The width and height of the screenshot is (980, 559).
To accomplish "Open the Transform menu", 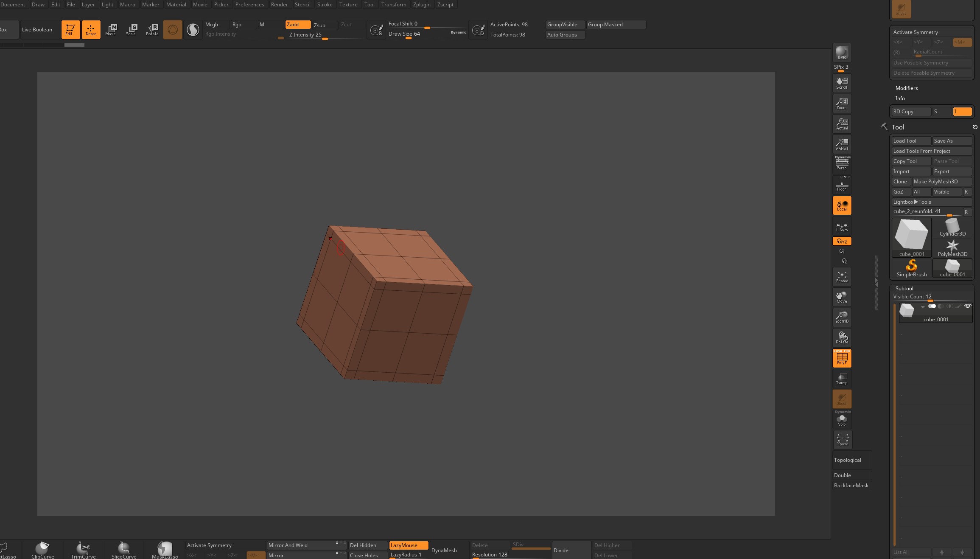I will click(393, 4).
